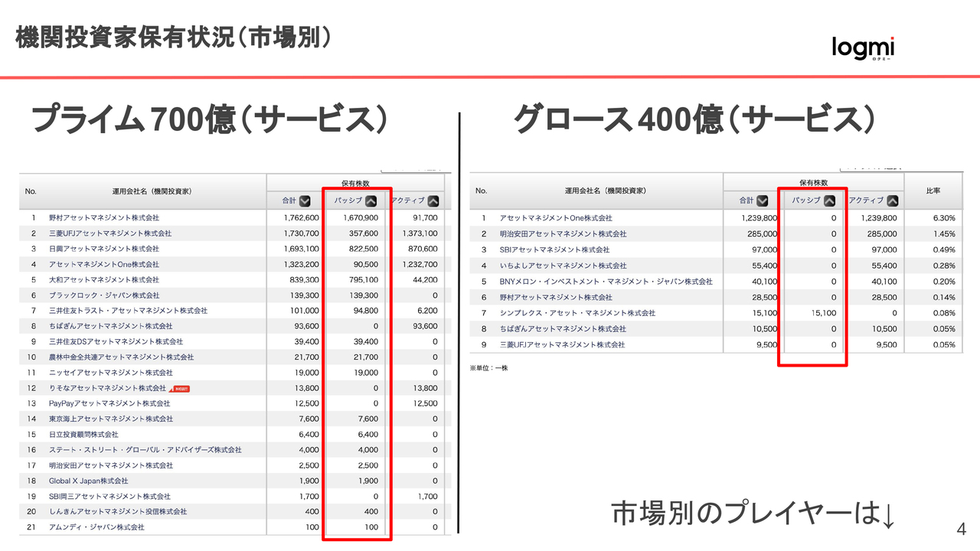The height and width of the screenshot is (551, 980).
Task: Open しんきんアセットマネジメント投信株式会社 link
Action: point(118,511)
